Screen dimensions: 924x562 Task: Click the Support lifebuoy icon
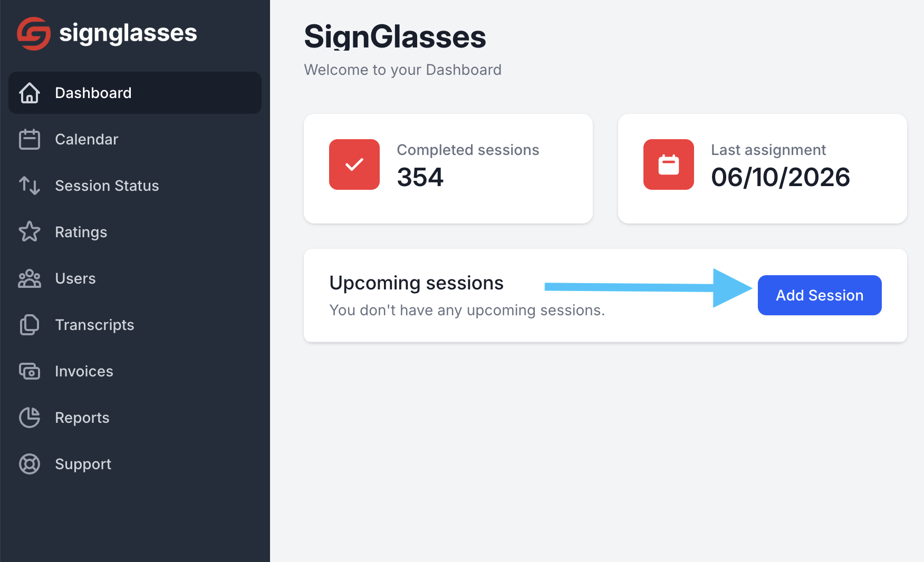(30, 464)
